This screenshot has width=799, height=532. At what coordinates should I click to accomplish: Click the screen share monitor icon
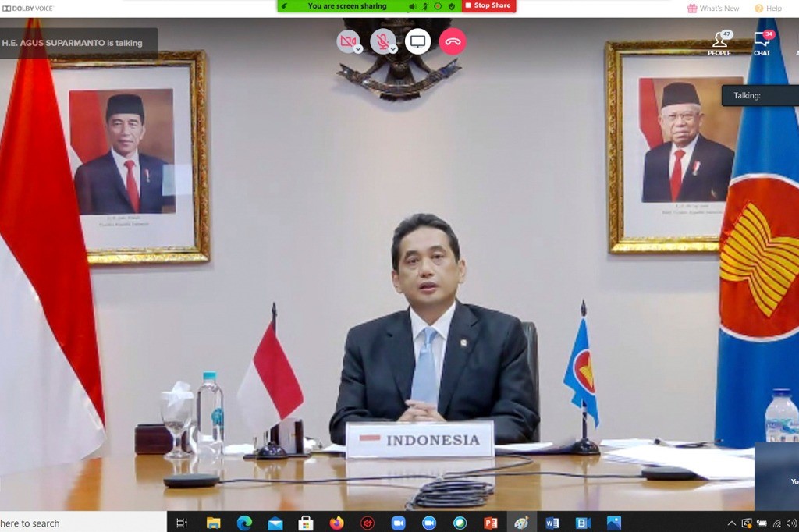click(418, 41)
